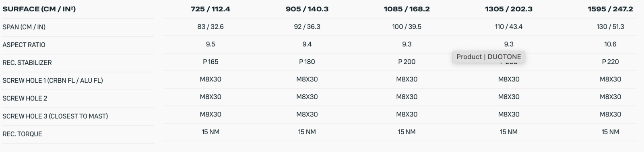Click the 83 / 32.6 span value
This screenshot has width=644, height=152.
(x=211, y=27)
